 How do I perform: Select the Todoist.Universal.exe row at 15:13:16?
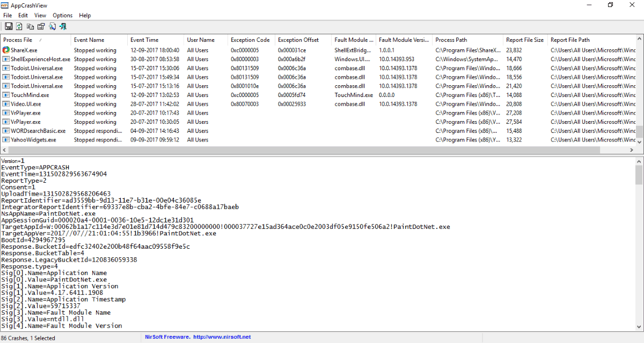(318, 86)
